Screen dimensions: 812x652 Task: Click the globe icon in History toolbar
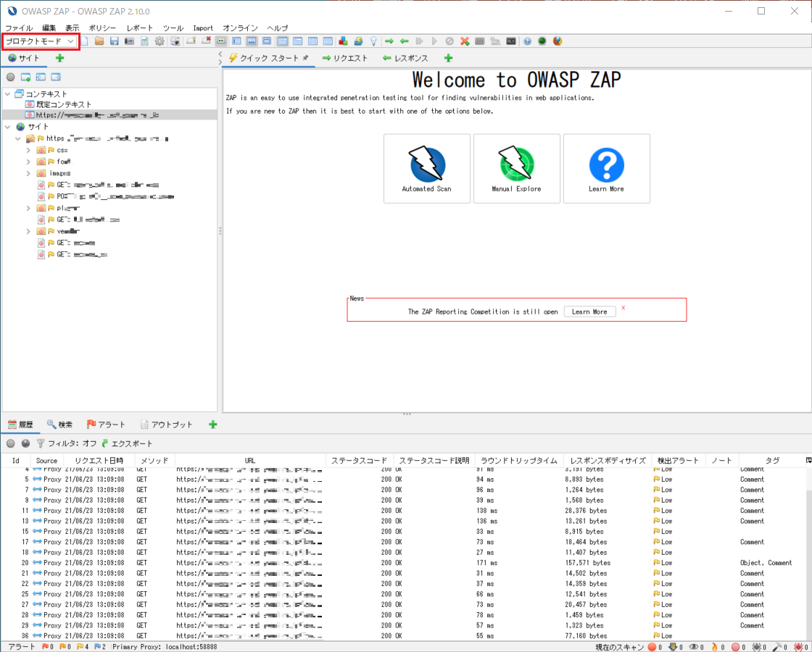tap(25, 443)
